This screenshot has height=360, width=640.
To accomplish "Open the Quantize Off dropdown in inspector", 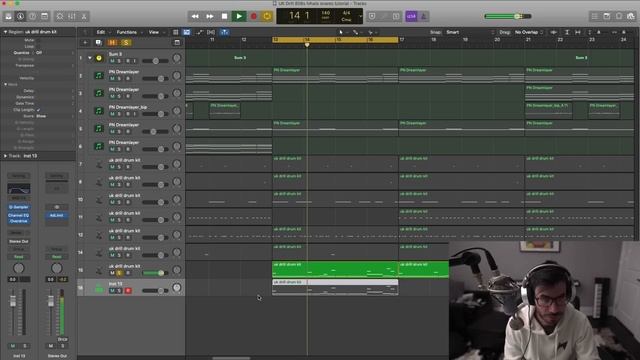I will pyautogui.click(x=54, y=53).
